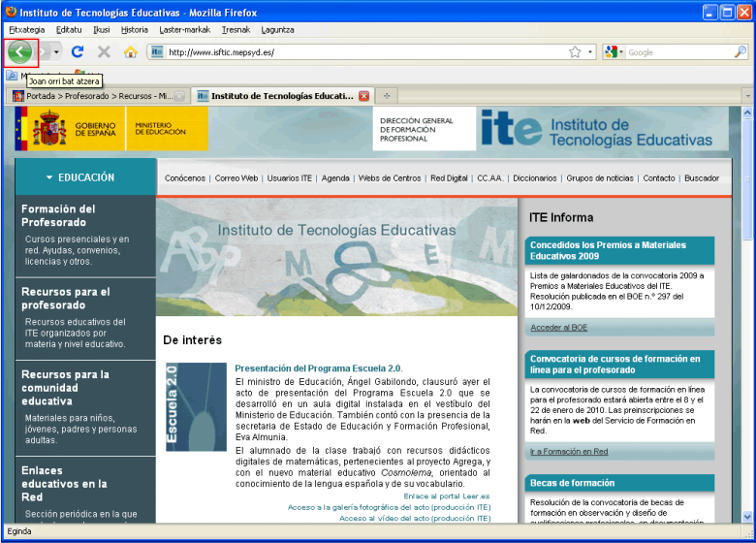The image size is (756, 543).
Task: Open the Tresnak menu
Action: pos(236,30)
